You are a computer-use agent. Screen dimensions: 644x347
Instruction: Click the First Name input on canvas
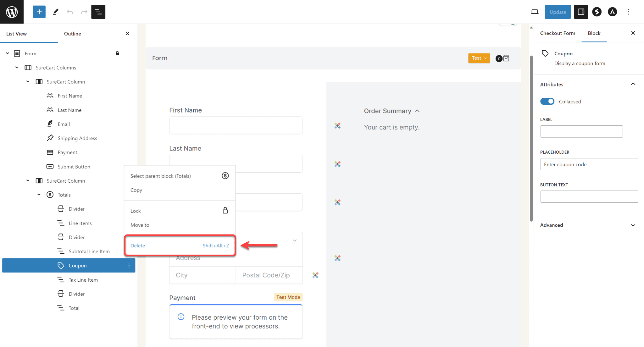236,125
